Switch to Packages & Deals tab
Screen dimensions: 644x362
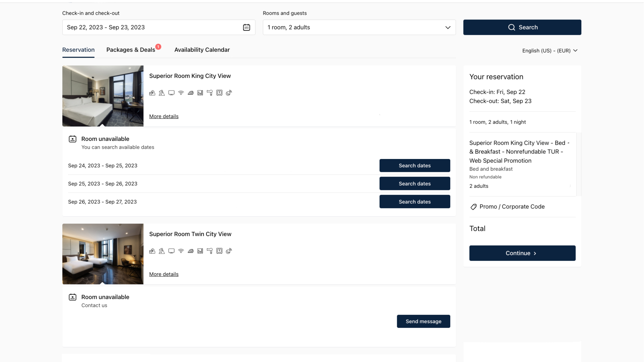(131, 50)
